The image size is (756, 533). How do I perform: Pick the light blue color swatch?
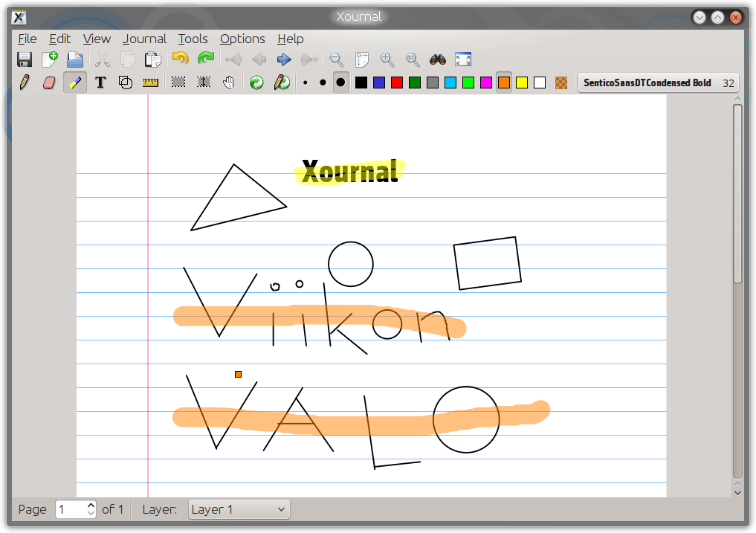[450, 83]
